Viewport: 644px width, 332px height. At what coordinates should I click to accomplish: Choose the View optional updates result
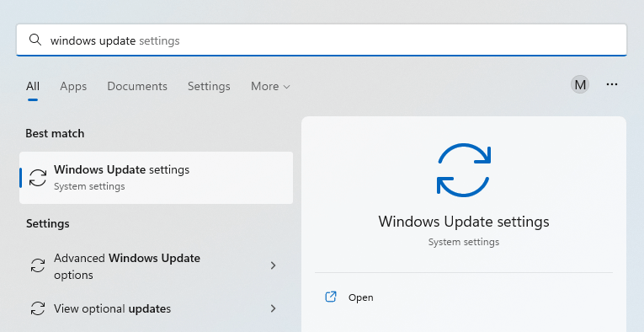(x=156, y=308)
